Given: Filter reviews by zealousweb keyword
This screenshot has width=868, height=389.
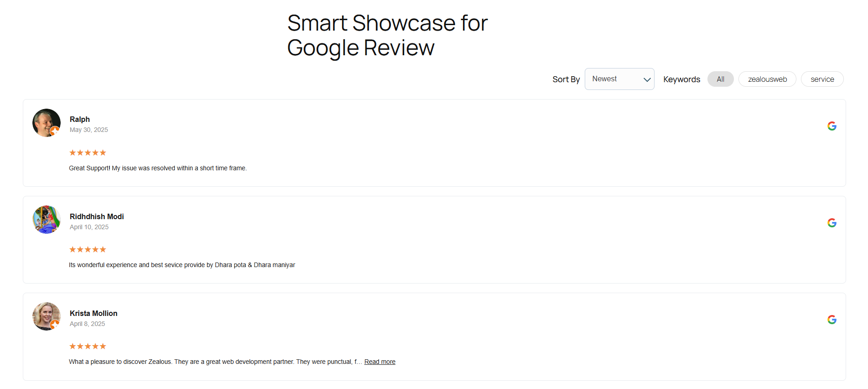Looking at the screenshot, I should [x=767, y=79].
